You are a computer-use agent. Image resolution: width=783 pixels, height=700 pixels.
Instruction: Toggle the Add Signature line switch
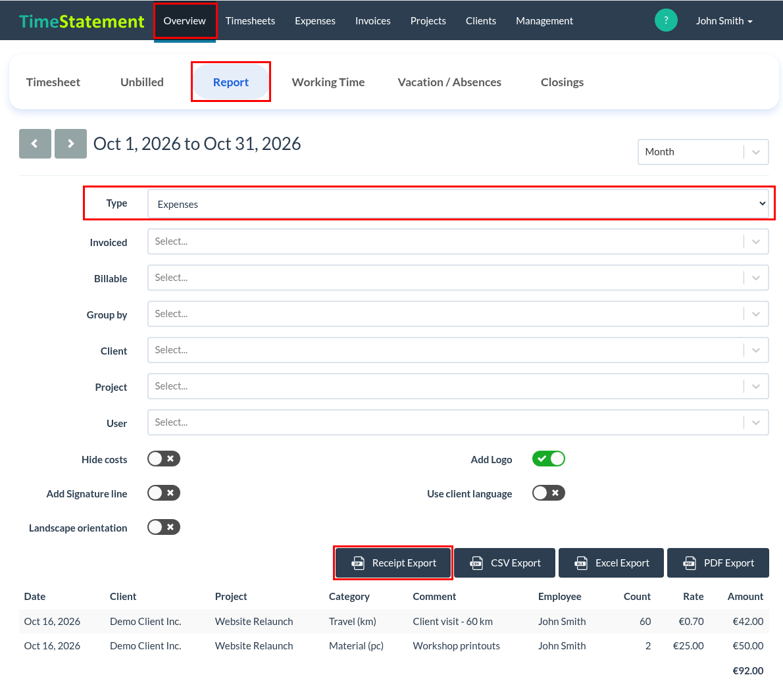[163, 493]
